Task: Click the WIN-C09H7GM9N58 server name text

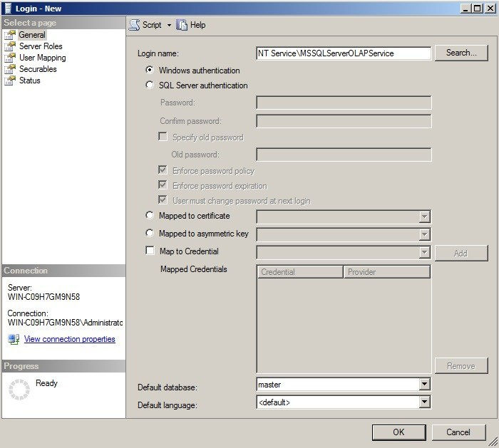Action: [44, 297]
